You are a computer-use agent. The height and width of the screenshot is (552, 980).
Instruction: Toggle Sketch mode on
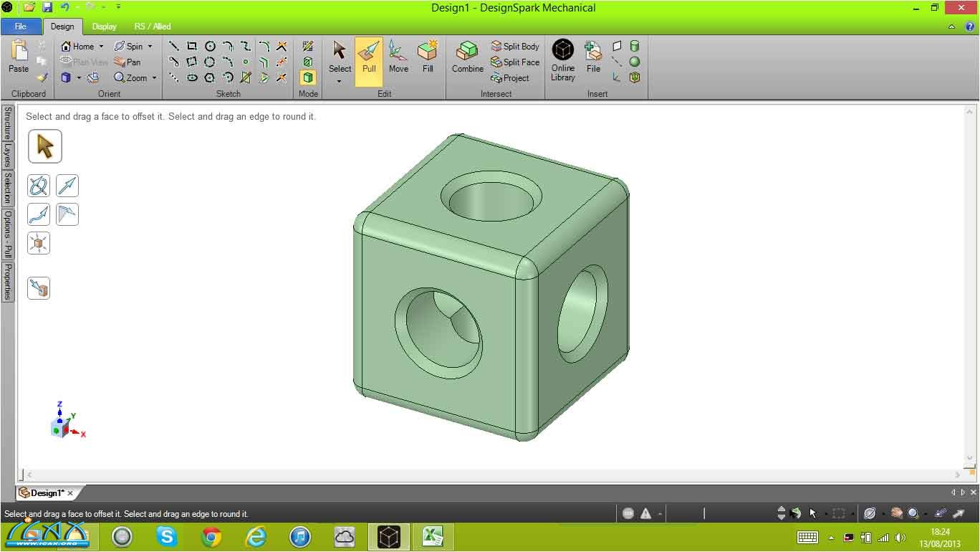pos(308,46)
